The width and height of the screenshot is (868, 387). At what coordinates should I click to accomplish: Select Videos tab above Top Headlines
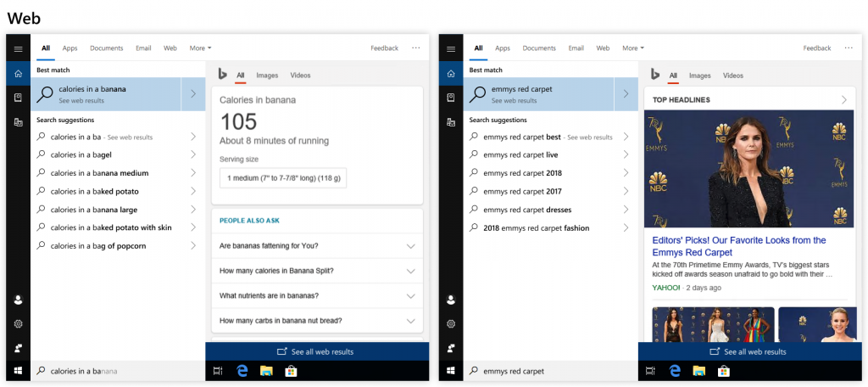[x=732, y=76]
